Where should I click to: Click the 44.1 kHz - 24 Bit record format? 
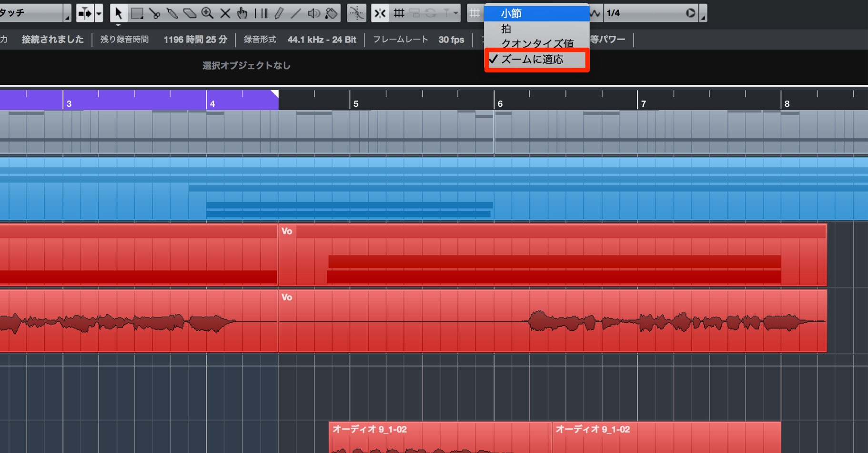pos(322,40)
